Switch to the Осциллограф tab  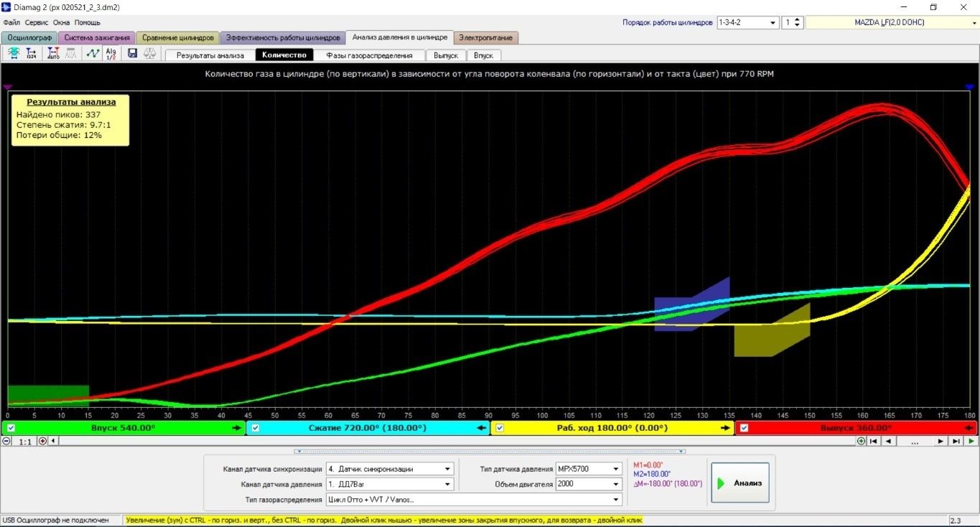click(x=29, y=37)
